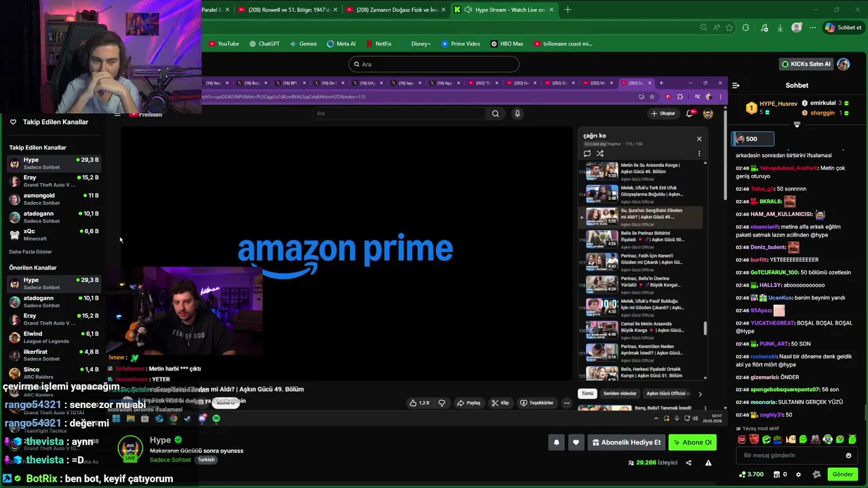Open the emoji picker in the message box
The height and width of the screenshot is (488, 868).
[x=848, y=455]
